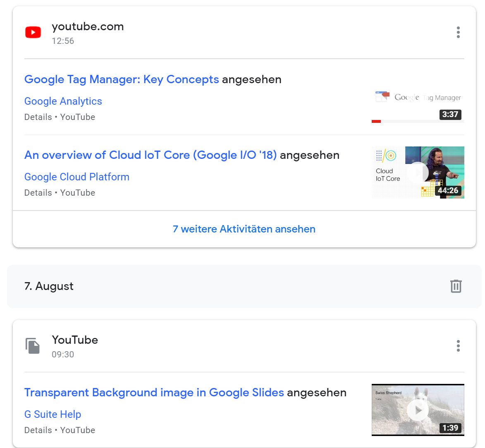This screenshot has width=485, height=448.
Task: Click the red YouTube logo icon
Action: tap(33, 32)
